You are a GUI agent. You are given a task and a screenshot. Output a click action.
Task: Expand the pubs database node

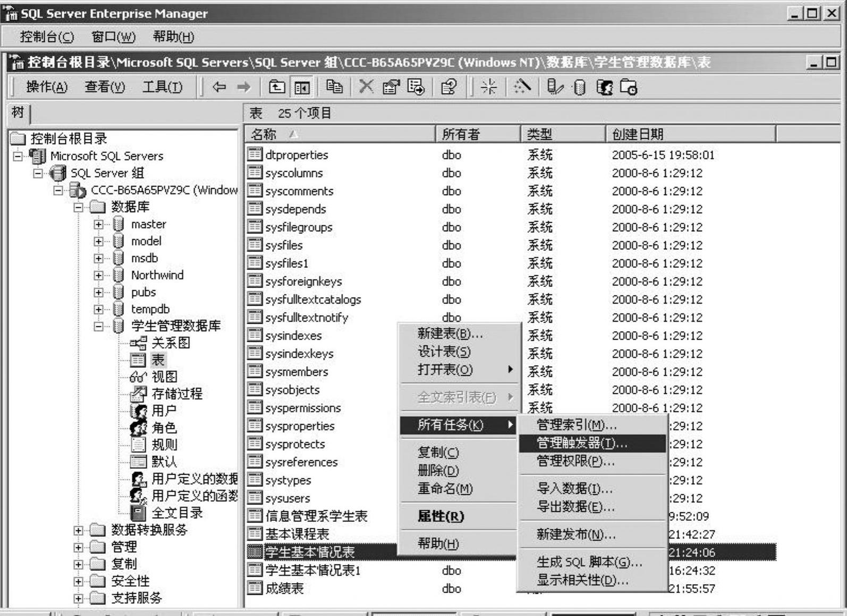coord(98,292)
